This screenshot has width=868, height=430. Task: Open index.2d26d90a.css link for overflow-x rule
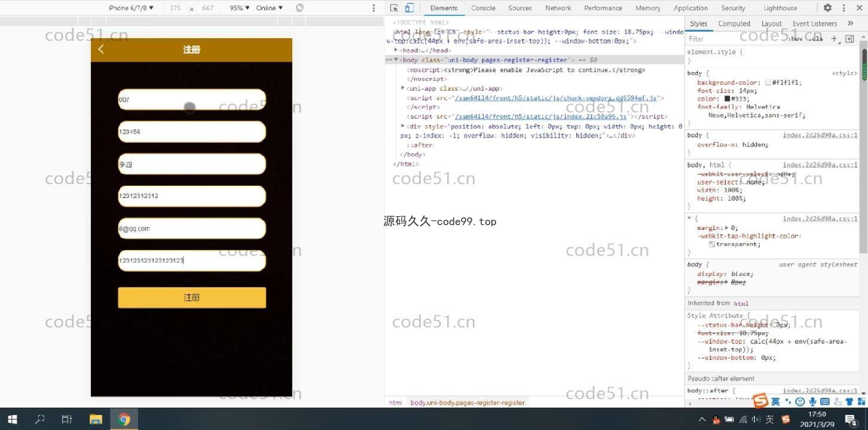pos(820,135)
